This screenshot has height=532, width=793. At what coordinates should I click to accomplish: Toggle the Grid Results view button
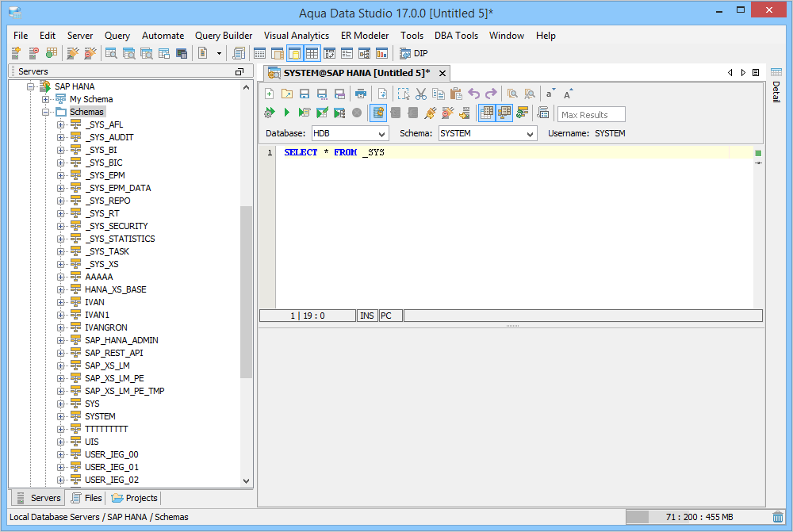pyautogui.click(x=487, y=113)
